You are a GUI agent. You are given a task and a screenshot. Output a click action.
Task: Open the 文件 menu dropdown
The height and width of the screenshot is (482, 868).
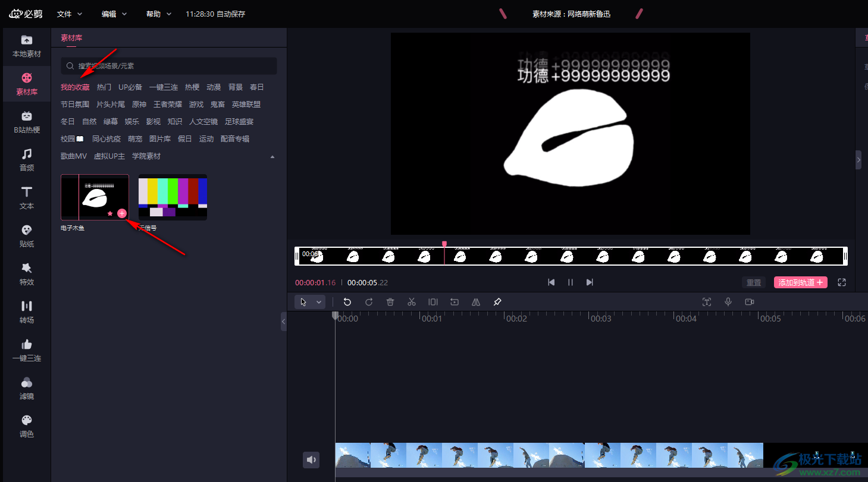tap(70, 14)
